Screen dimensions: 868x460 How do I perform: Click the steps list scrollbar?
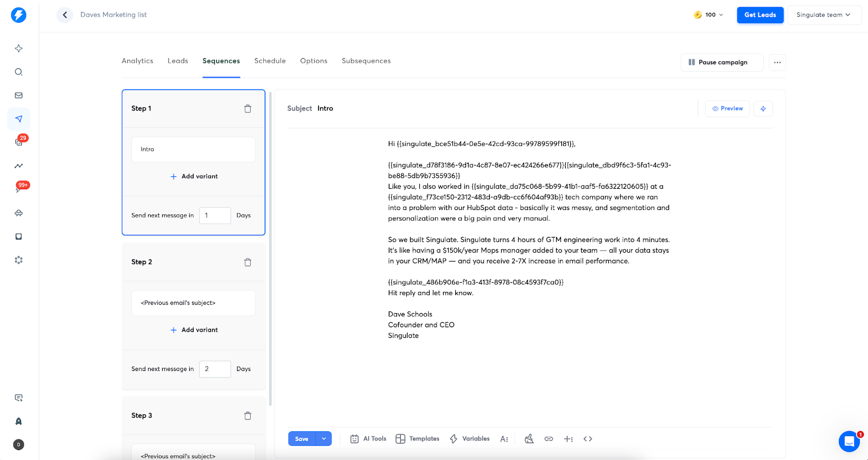(270, 248)
